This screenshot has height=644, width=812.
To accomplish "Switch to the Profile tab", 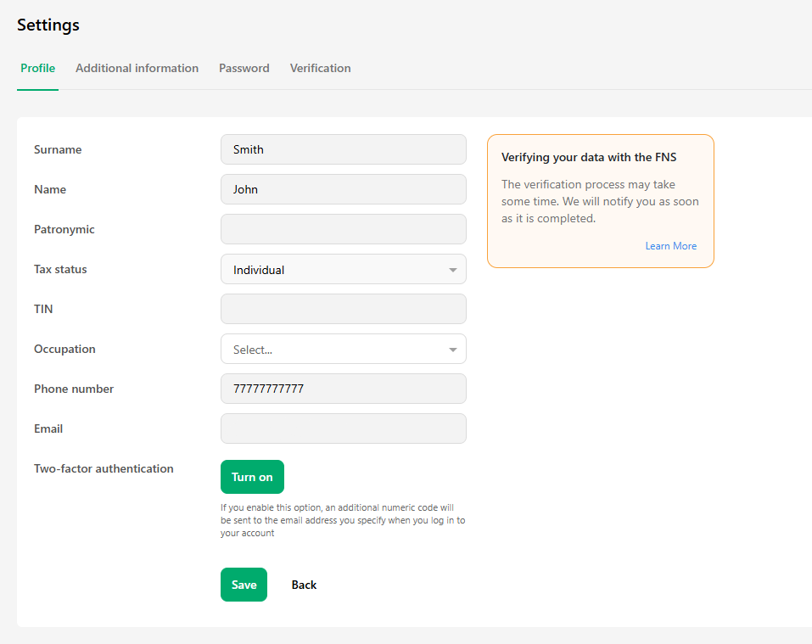I will [38, 69].
